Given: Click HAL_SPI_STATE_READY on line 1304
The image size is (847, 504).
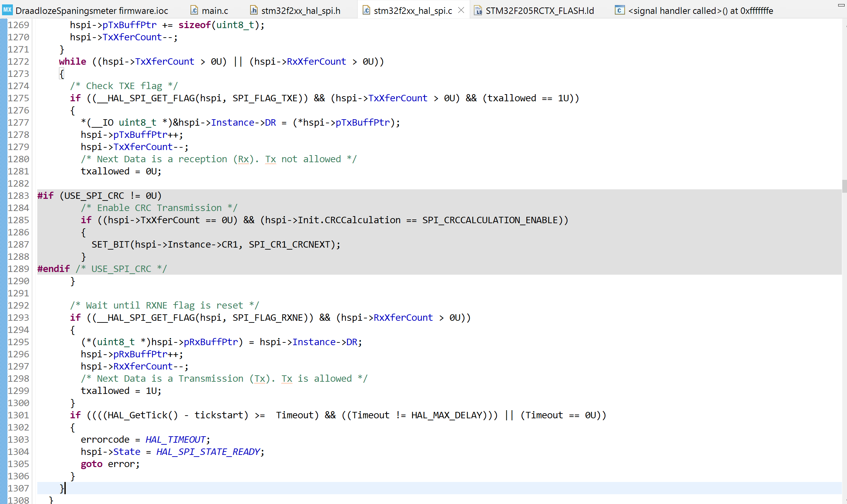Looking at the screenshot, I should coord(208,452).
